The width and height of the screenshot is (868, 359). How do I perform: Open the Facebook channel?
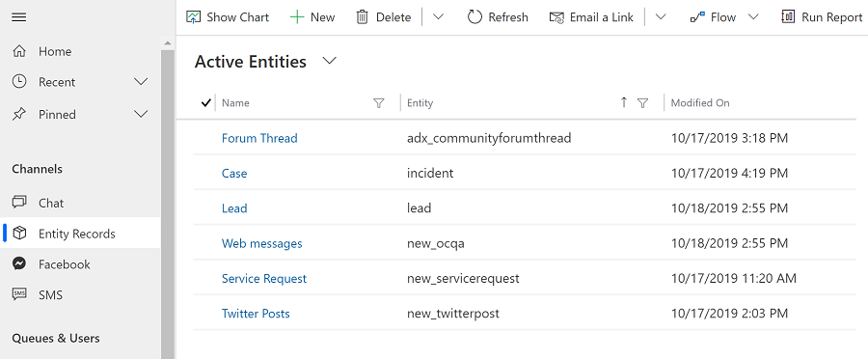(x=65, y=264)
